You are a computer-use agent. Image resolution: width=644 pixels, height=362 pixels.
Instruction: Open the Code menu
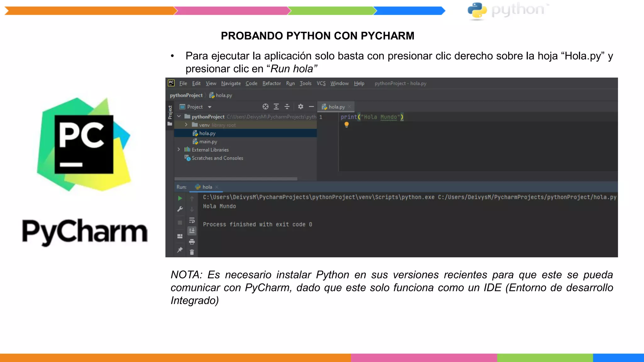pos(251,83)
